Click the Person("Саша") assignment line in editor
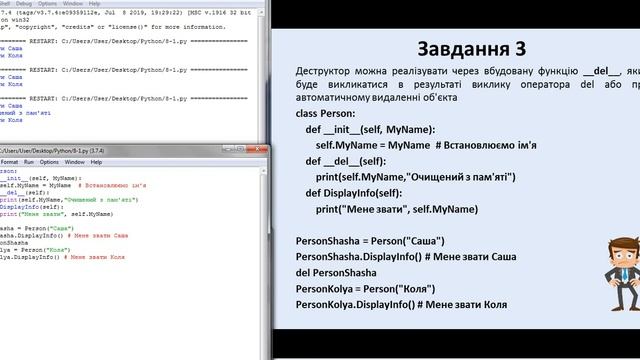 click(x=37, y=229)
